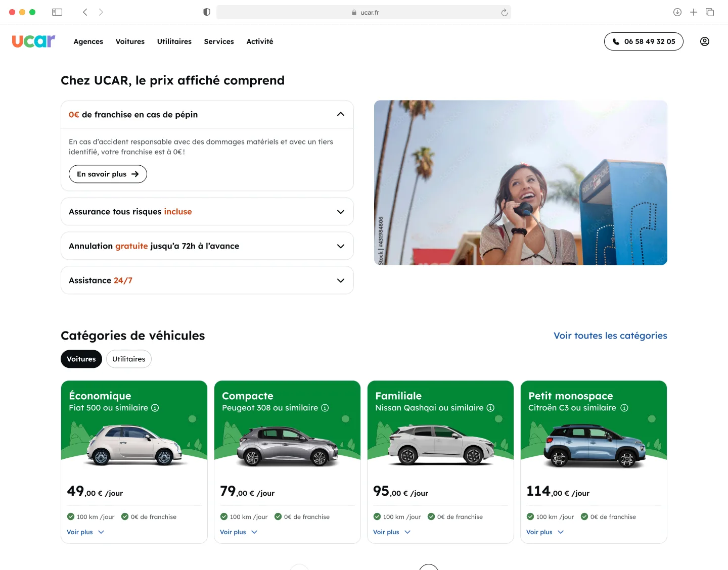728x570 pixels.
Task: Click heading Chez UCAR, le prix affiché comprend
Action: [x=173, y=81]
